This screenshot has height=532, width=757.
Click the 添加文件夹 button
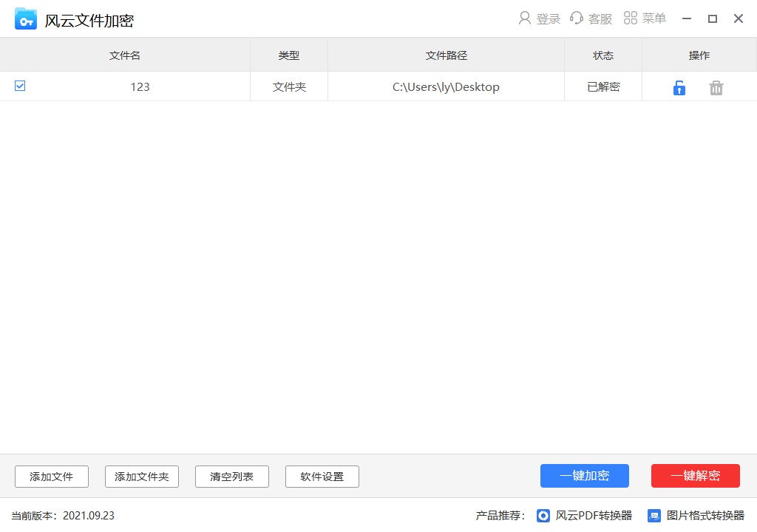pyautogui.click(x=142, y=477)
